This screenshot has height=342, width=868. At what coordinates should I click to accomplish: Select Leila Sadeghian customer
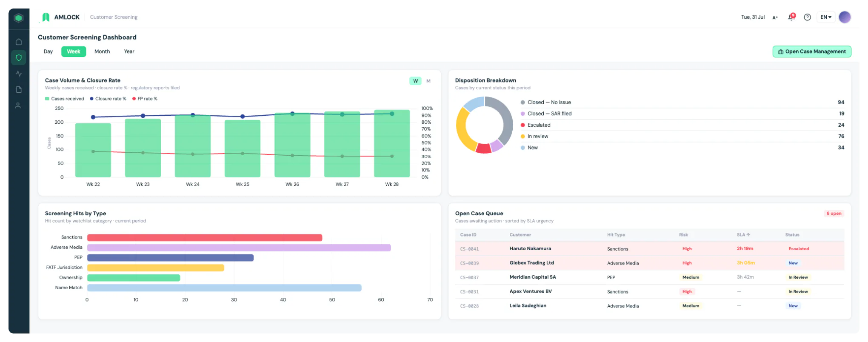coord(528,305)
